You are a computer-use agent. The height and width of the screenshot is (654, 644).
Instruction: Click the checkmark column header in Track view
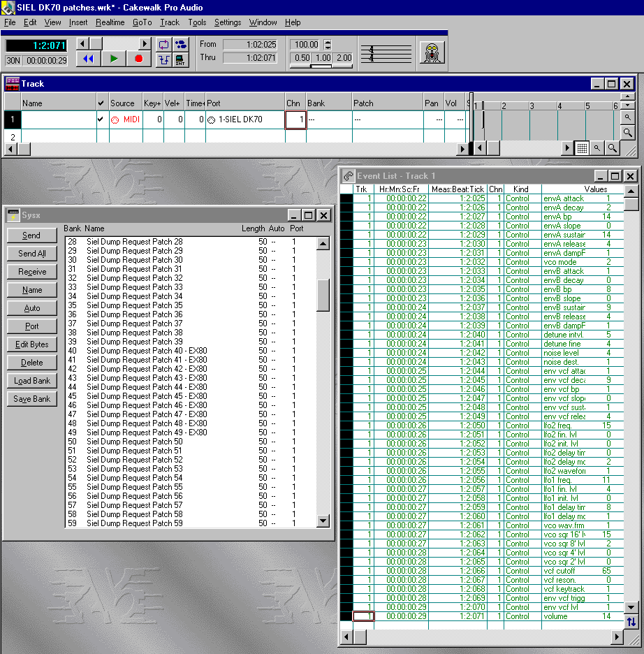click(101, 103)
